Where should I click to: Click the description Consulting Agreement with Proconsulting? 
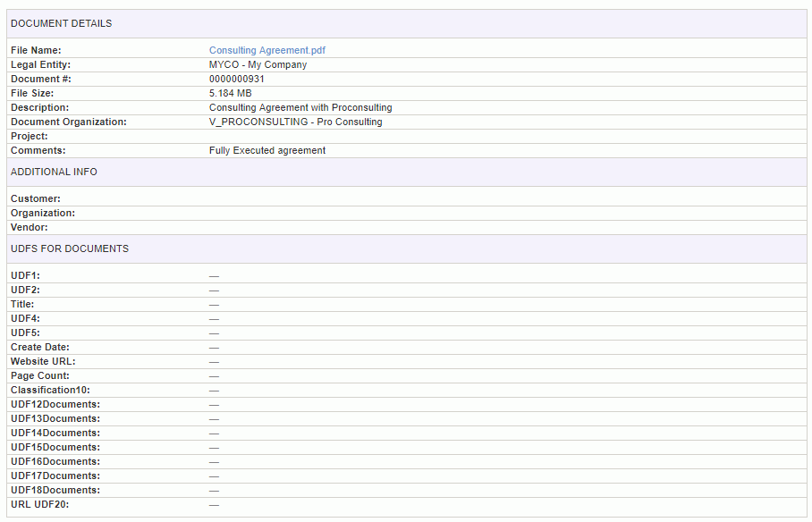tap(300, 108)
